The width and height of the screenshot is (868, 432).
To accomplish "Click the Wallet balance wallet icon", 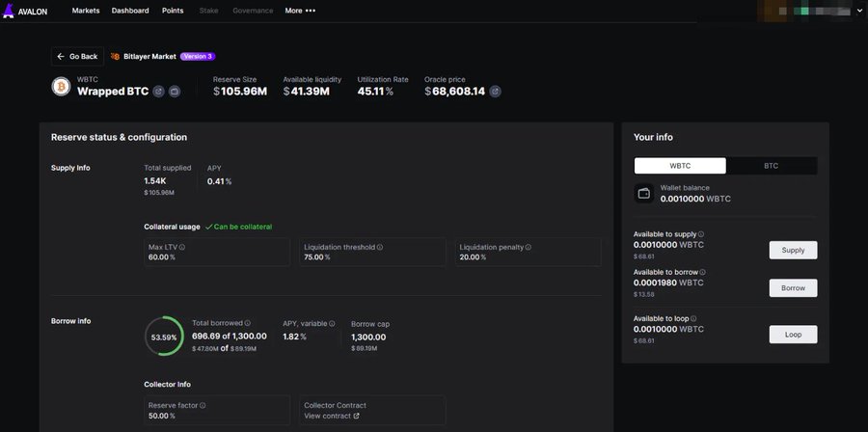I will coord(644,194).
